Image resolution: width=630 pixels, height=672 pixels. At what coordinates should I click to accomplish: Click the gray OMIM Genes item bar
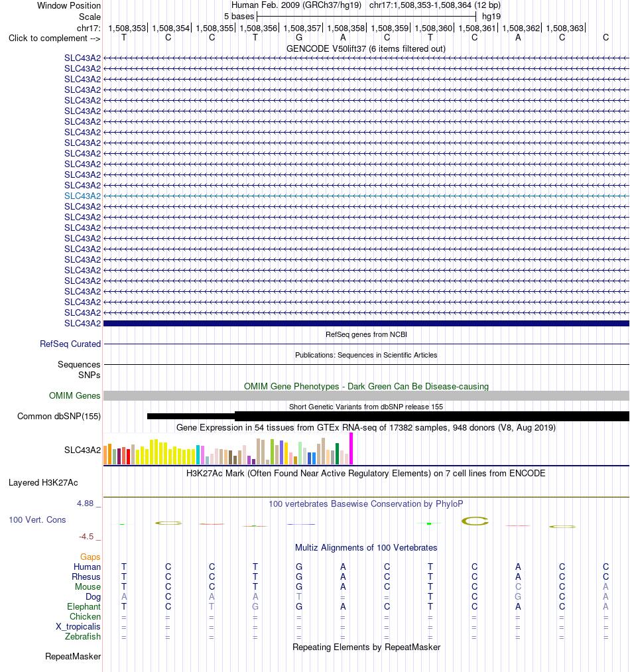(x=366, y=395)
